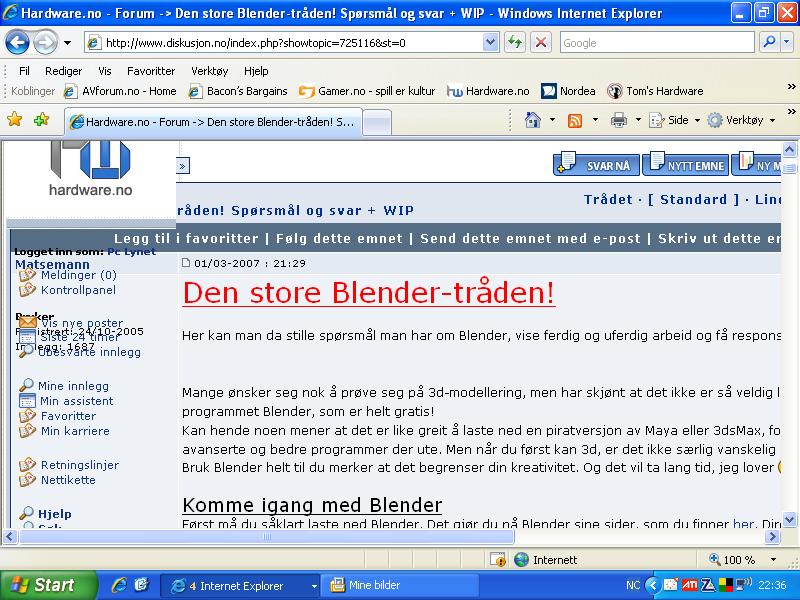Select the Standard view link
Viewport: 800px width, 600px height.
click(693, 199)
